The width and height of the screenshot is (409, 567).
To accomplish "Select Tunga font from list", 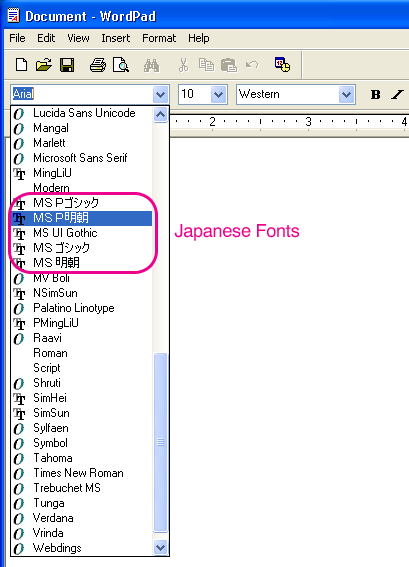I will tap(82, 503).
